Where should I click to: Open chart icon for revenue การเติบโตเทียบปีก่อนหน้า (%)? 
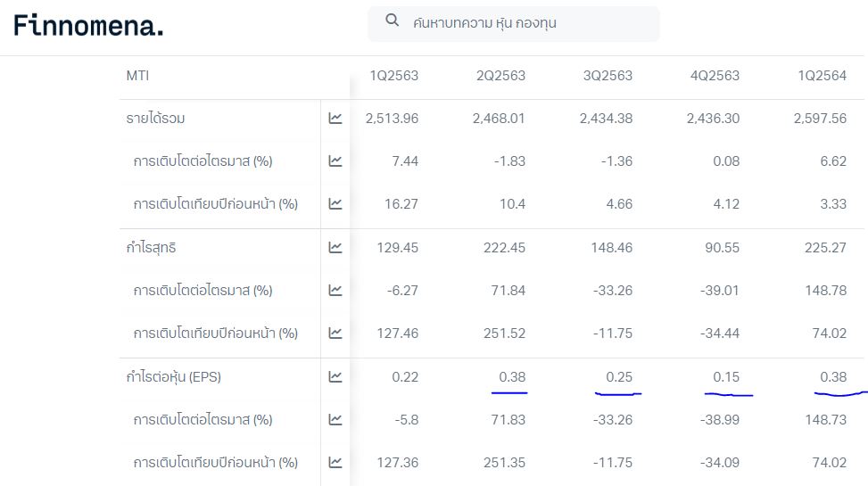tap(335, 203)
